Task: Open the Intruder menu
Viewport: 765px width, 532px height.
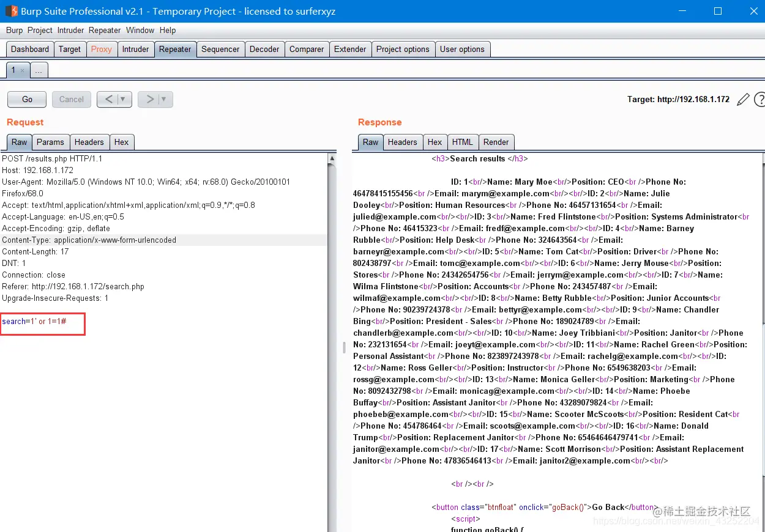Action: pos(71,30)
